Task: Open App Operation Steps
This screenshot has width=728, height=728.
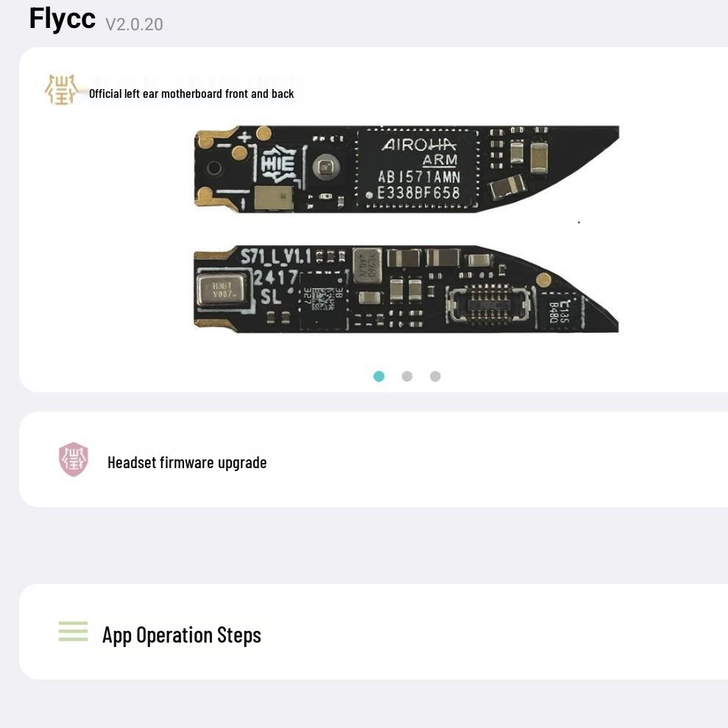Action: [x=182, y=635]
